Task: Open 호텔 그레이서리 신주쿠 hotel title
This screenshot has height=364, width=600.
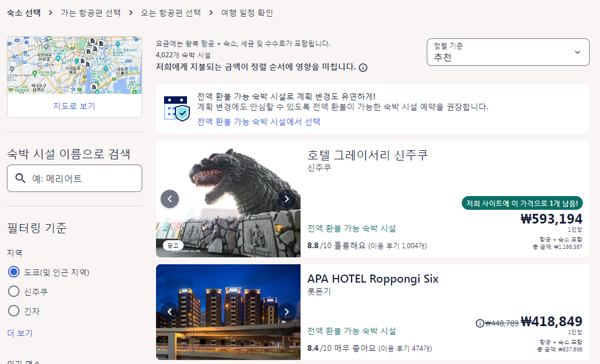Action: tap(368, 155)
